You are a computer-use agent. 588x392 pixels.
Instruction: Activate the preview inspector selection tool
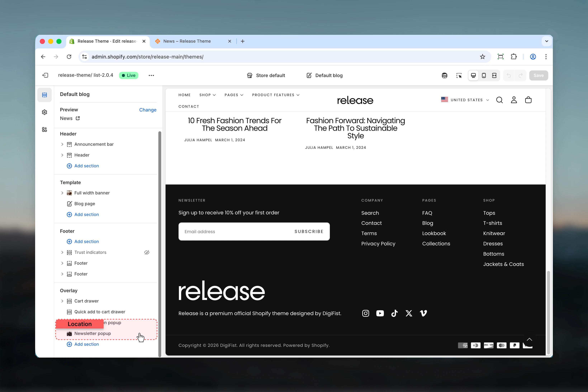point(459,75)
